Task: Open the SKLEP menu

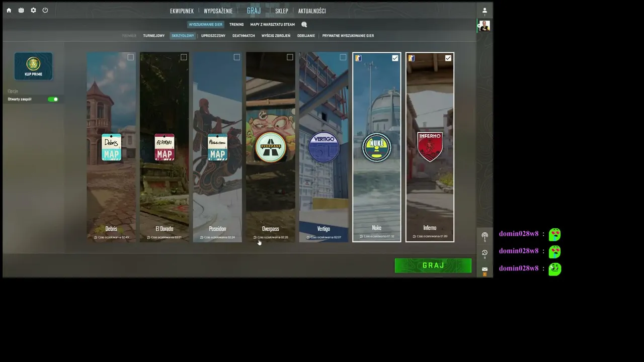Action: pos(282,11)
